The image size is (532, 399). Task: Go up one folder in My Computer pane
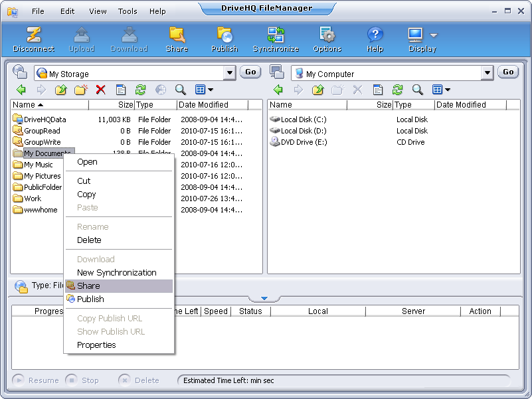(x=317, y=90)
